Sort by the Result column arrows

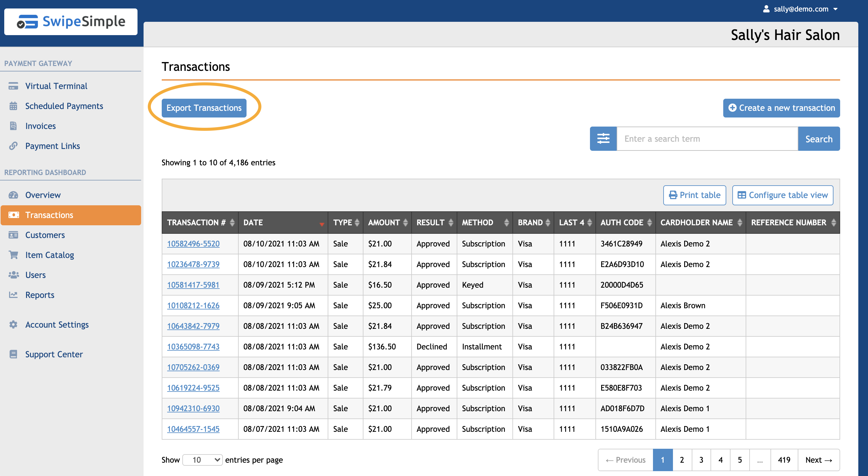451,223
